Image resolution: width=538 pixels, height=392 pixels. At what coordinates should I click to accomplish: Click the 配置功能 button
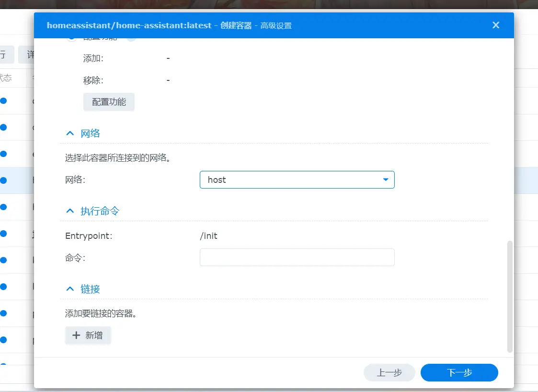pos(109,102)
